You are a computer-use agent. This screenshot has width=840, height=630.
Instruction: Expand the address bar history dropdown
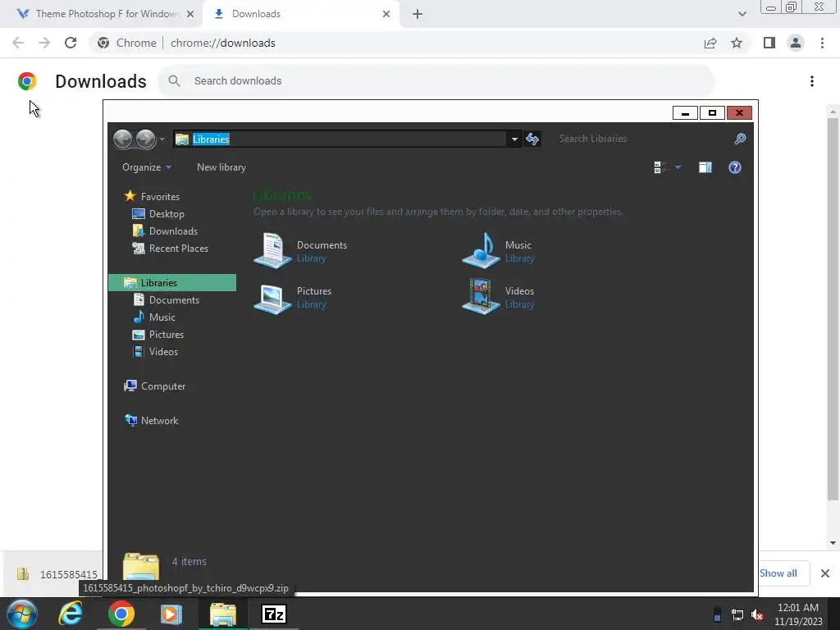[514, 139]
